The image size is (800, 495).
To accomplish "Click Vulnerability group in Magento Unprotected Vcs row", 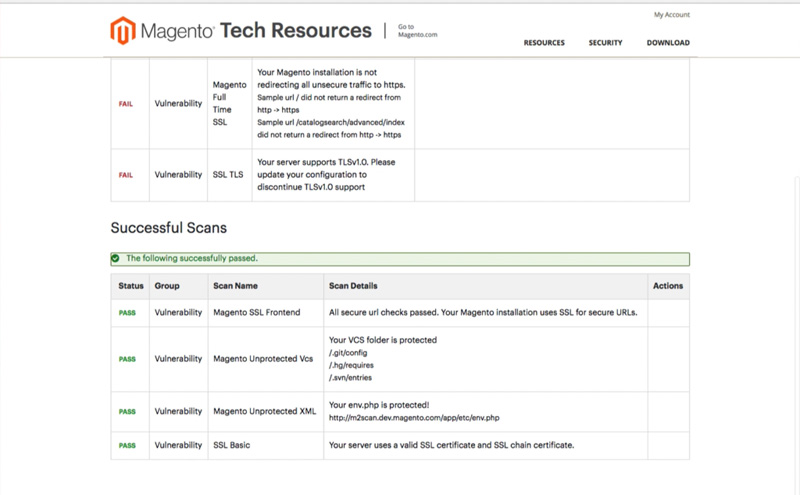I will click(x=178, y=359).
